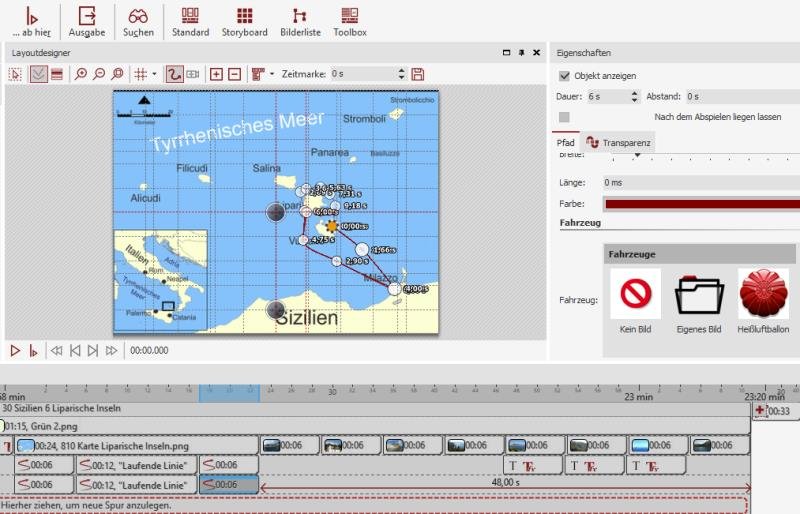Select the Eigenes Bild folder icon

point(700,295)
